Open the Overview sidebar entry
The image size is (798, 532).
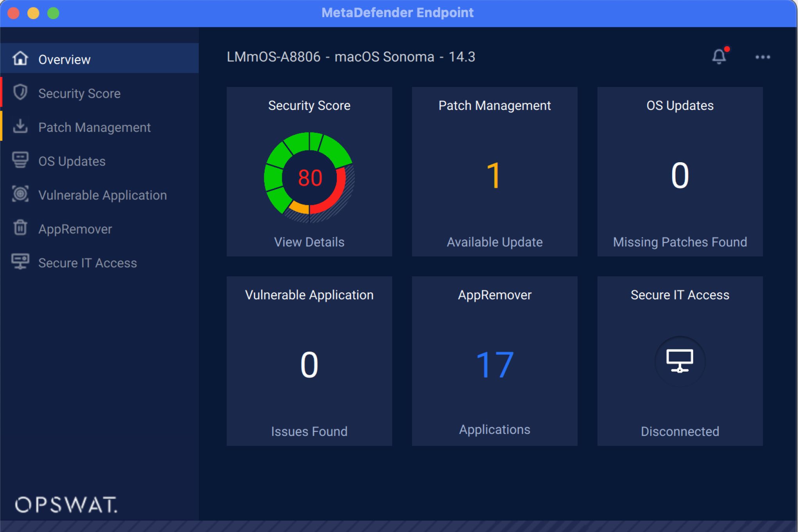point(64,59)
